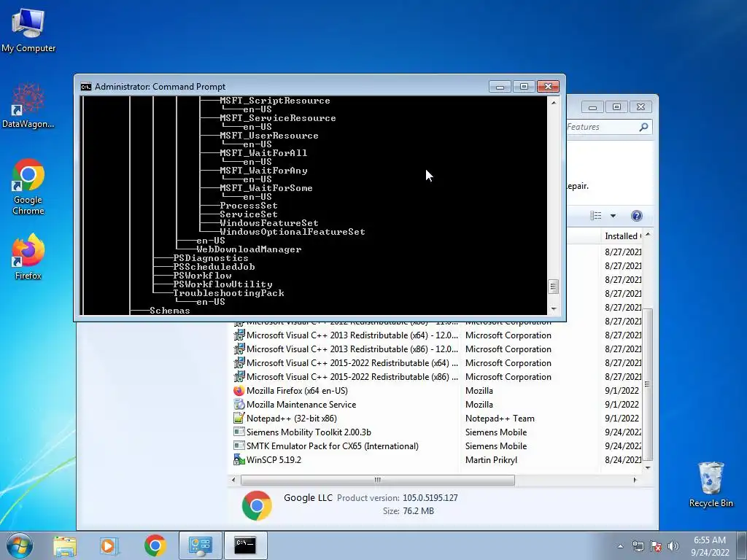Click the Mozilla Maintenance Service icon
This screenshot has width=747, height=560.
click(x=239, y=404)
